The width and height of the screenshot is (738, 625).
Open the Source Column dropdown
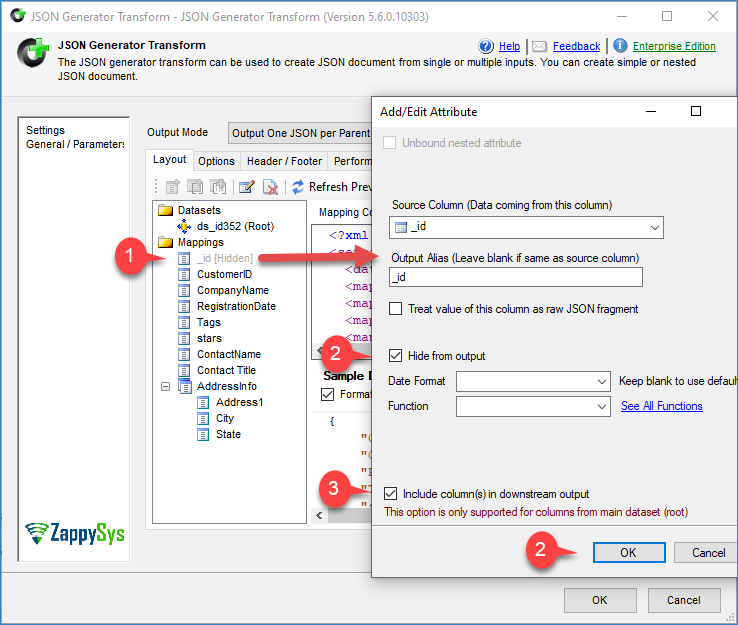tap(654, 228)
